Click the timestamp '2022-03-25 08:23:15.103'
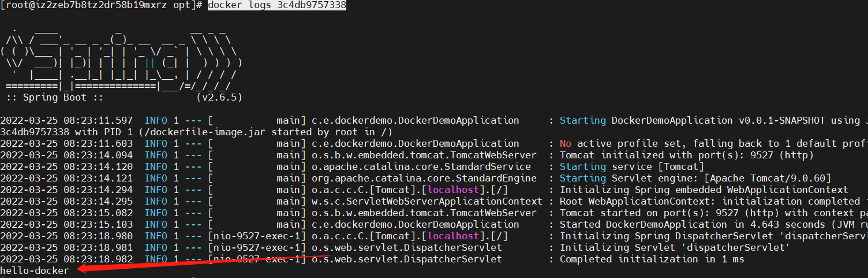 [66, 225]
